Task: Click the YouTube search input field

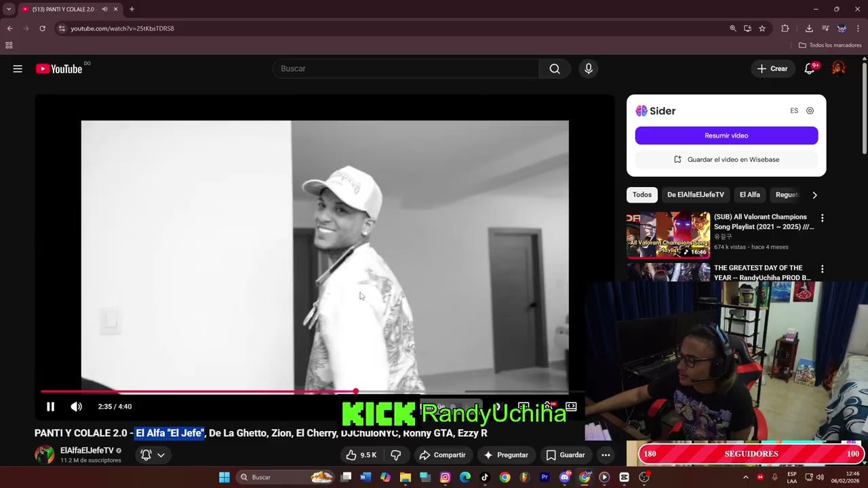Action: [406, 68]
